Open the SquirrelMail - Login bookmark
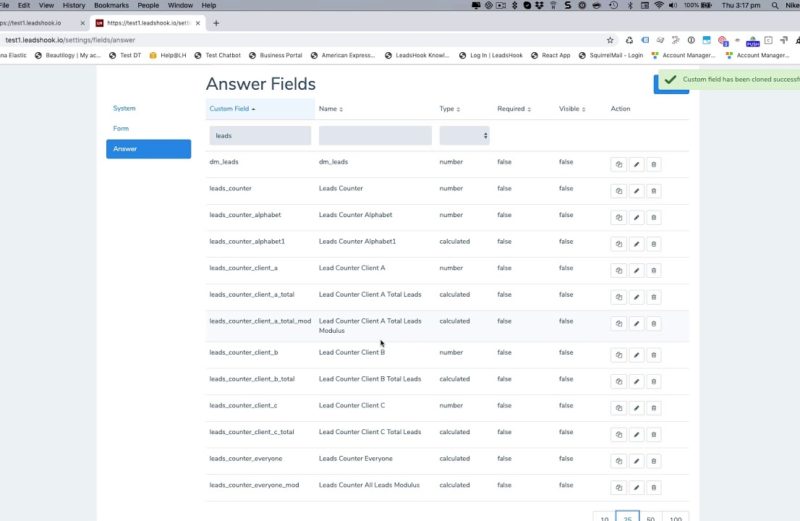This screenshot has height=521, width=800. 611,55
